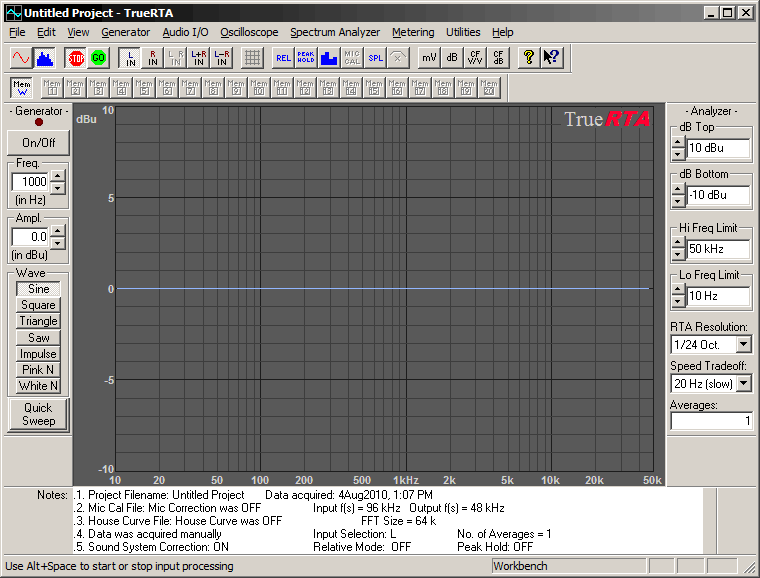
Task: Click the Hi Freq Limit 50 kHz field
Action: click(718, 249)
